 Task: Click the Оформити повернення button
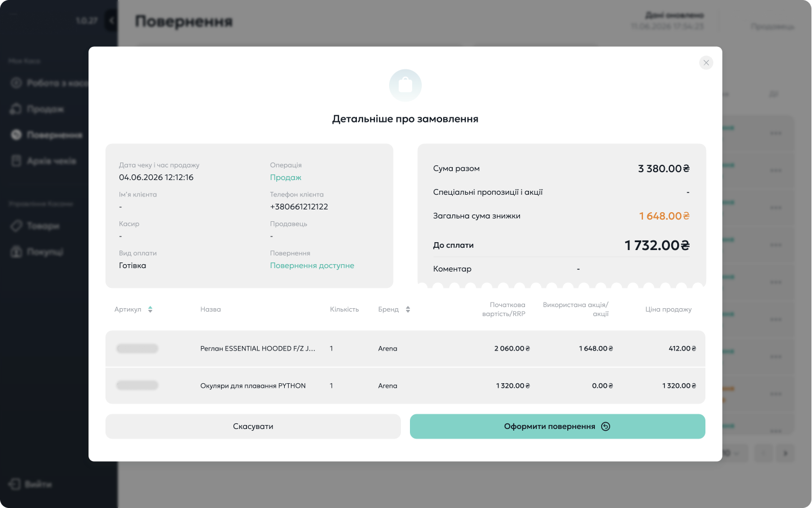[558, 427]
